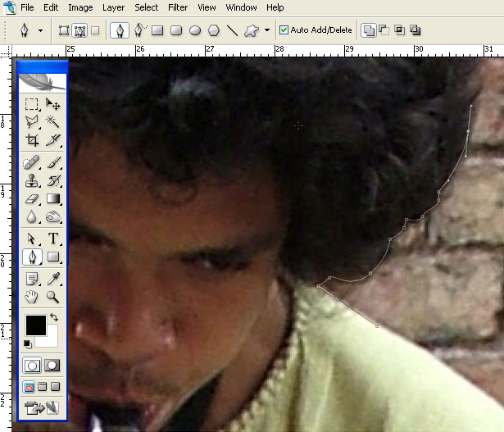This screenshot has width=504, height=432.
Task: Expand the custom shape options arrow
Action: click(x=267, y=30)
